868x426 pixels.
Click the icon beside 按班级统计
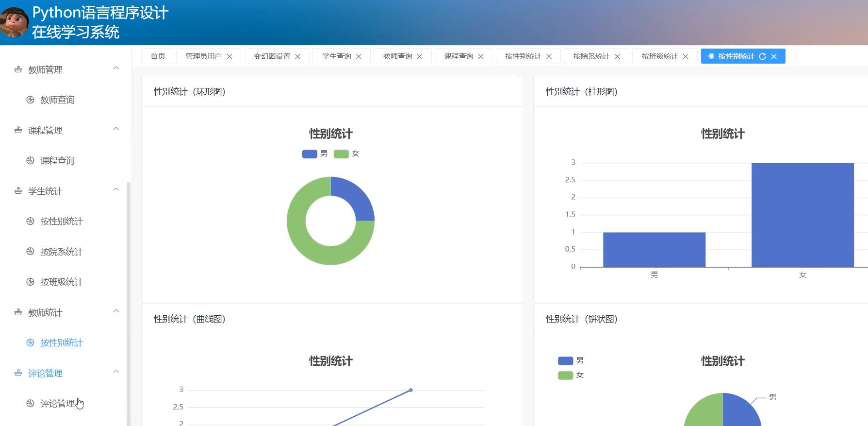30,282
